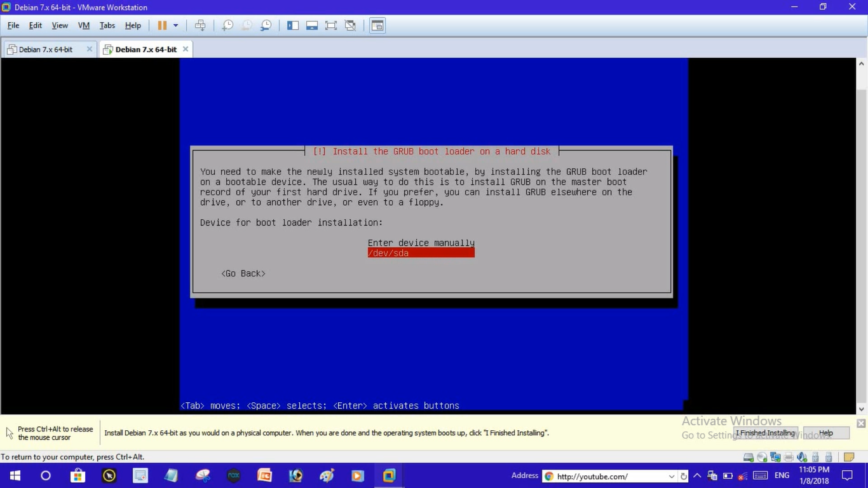Enter Unity mode
This screenshot has width=868, height=488.
[x=350, y=25]
